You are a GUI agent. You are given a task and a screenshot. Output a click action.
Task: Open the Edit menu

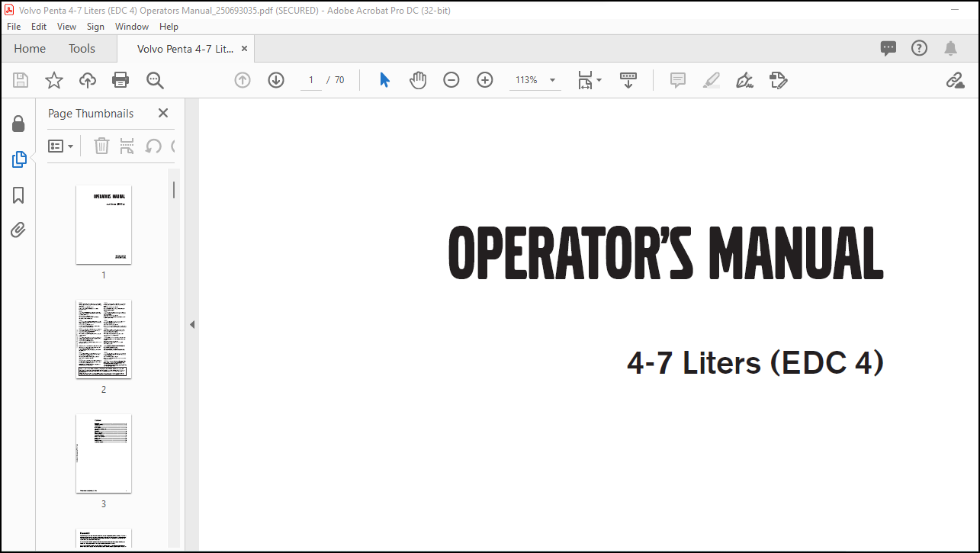[39, 27]
